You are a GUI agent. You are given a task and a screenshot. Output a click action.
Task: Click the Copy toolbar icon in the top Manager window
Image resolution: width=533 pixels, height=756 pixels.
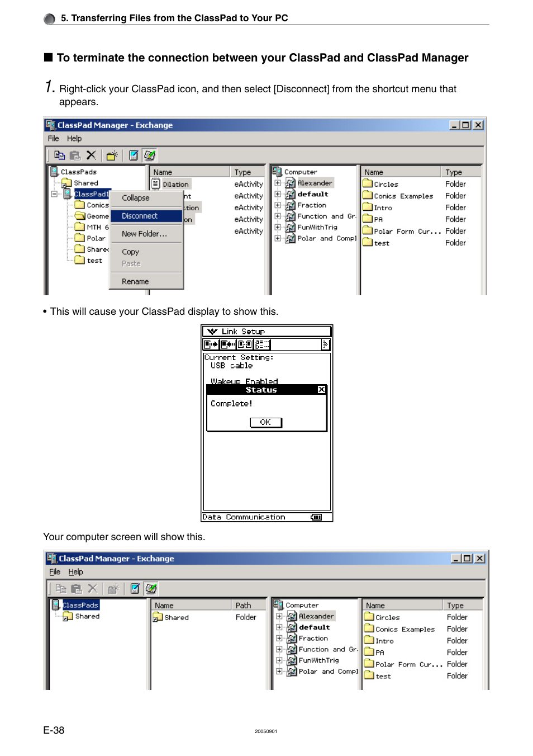click(60, 155)
